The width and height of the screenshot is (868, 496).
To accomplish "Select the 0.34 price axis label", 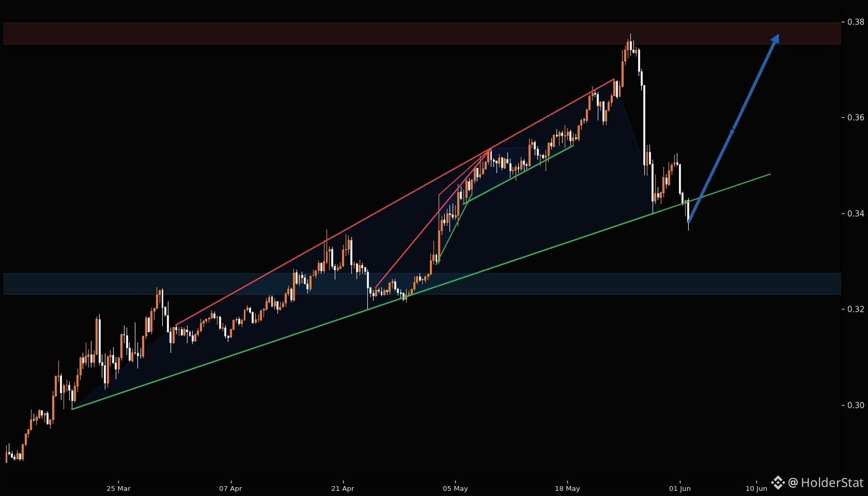I will click(856, 213).
